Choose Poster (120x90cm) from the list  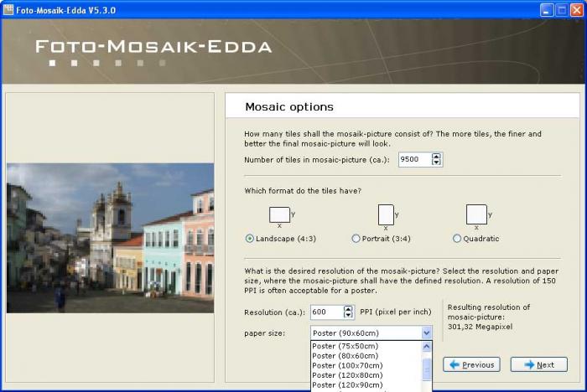366,385
